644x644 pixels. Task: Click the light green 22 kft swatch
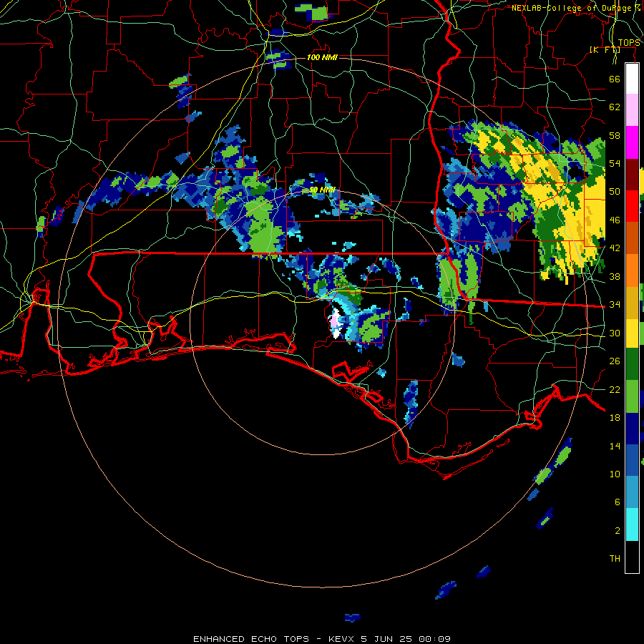point(632,396)
